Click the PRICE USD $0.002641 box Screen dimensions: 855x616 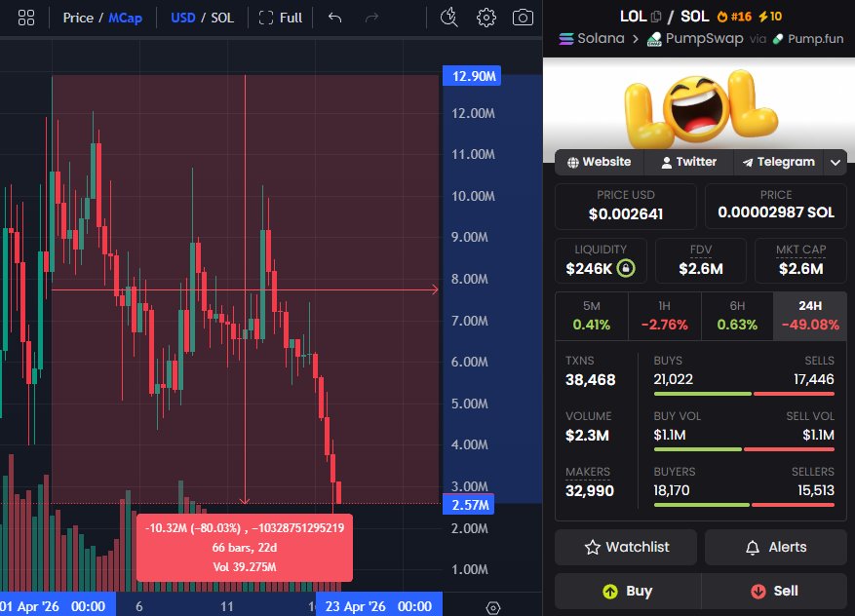(626, 206)
